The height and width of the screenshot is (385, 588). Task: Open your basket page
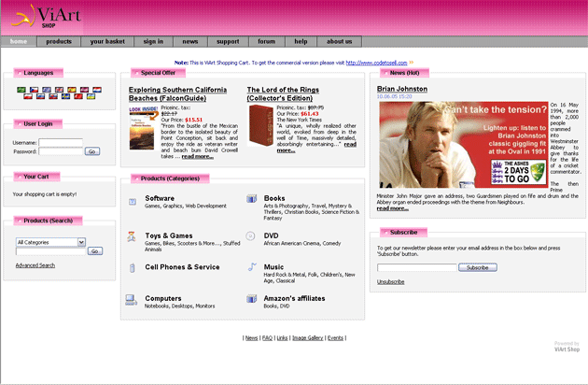coord(107,41)
